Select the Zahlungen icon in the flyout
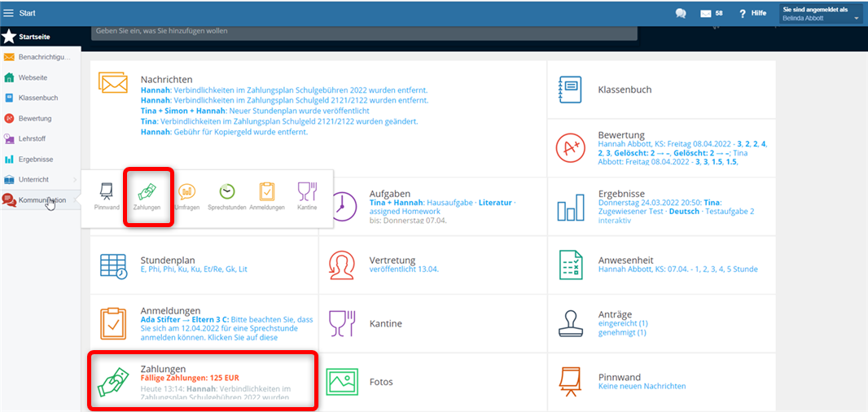Viewport: 868px width, 412px height. click(x=147, y=196)
